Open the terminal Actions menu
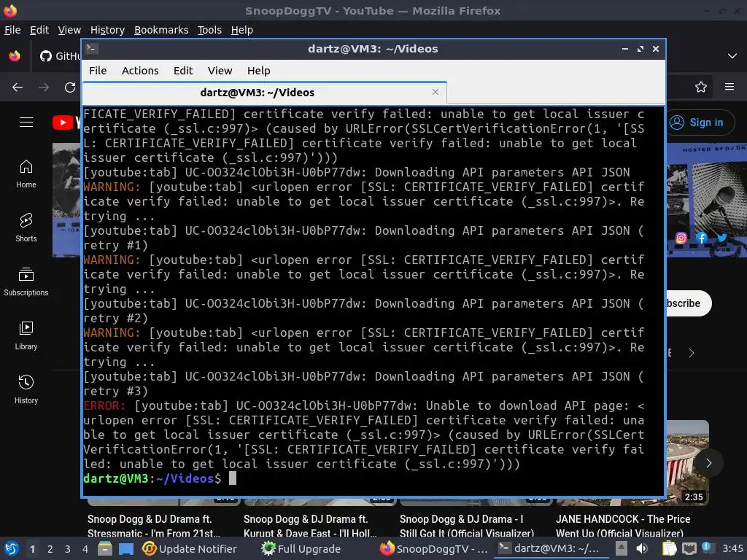The width and height of the screenshot is (747, 560). coord(140,71)
